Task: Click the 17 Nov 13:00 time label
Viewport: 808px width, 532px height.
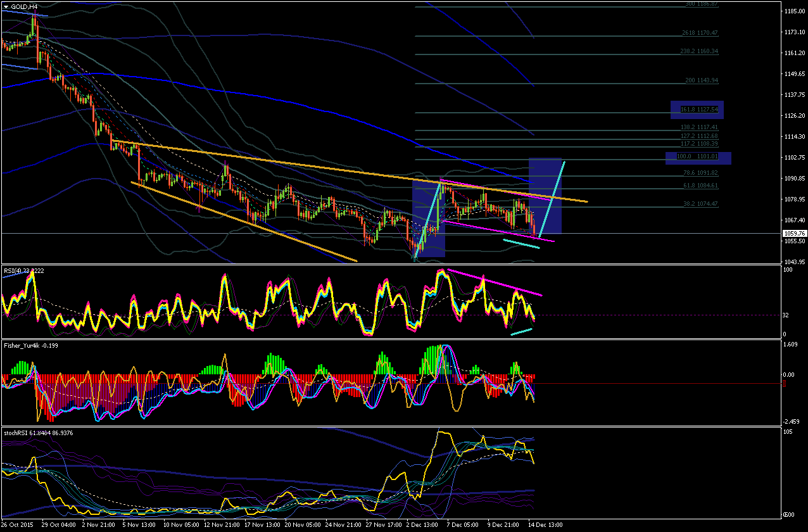Action: (x=263, y=525)
